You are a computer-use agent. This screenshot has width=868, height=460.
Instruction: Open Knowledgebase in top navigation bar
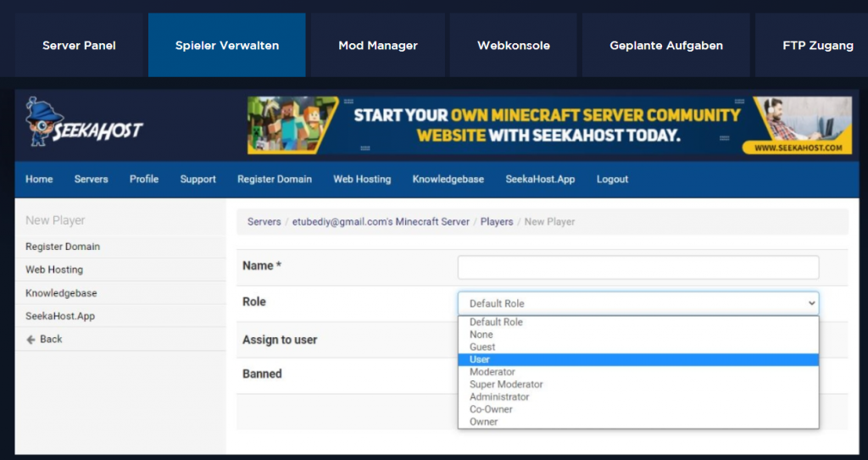[448, 180]
